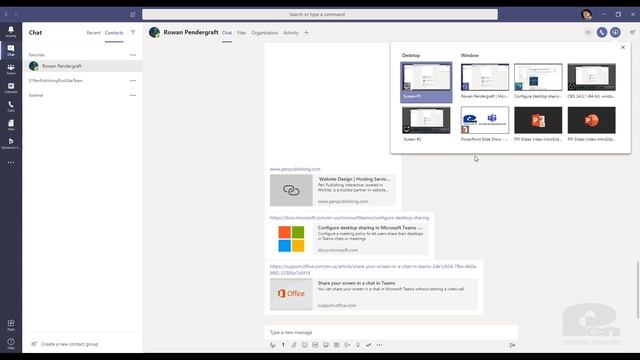Share the Rowan Pendergraft Microsoft Teams window
Image resolution: width=640 pixels, height=360 pixels.
(485, 81)
